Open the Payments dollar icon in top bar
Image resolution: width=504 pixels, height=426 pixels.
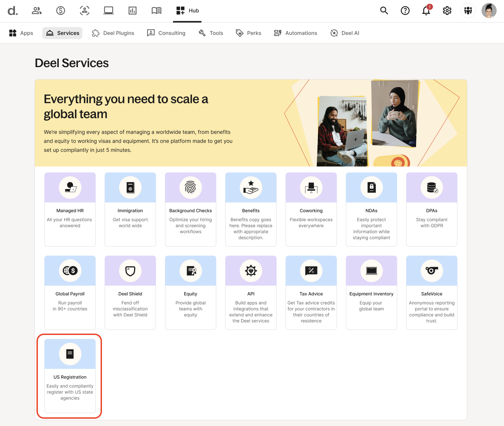click(60, 11)
